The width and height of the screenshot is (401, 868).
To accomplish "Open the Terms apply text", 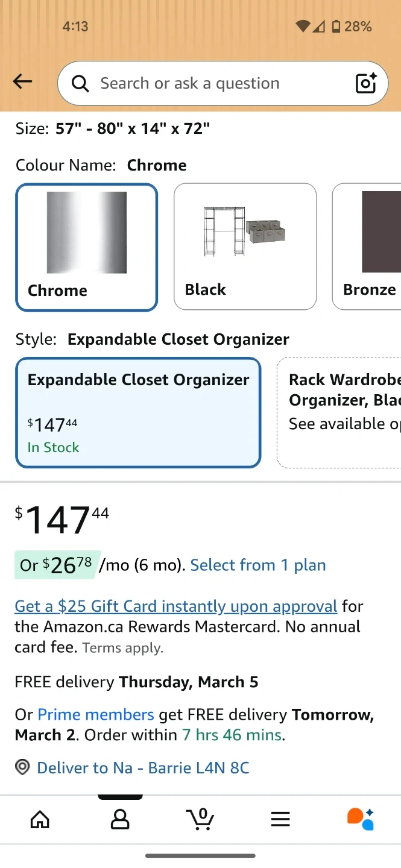I will (122, 649).
